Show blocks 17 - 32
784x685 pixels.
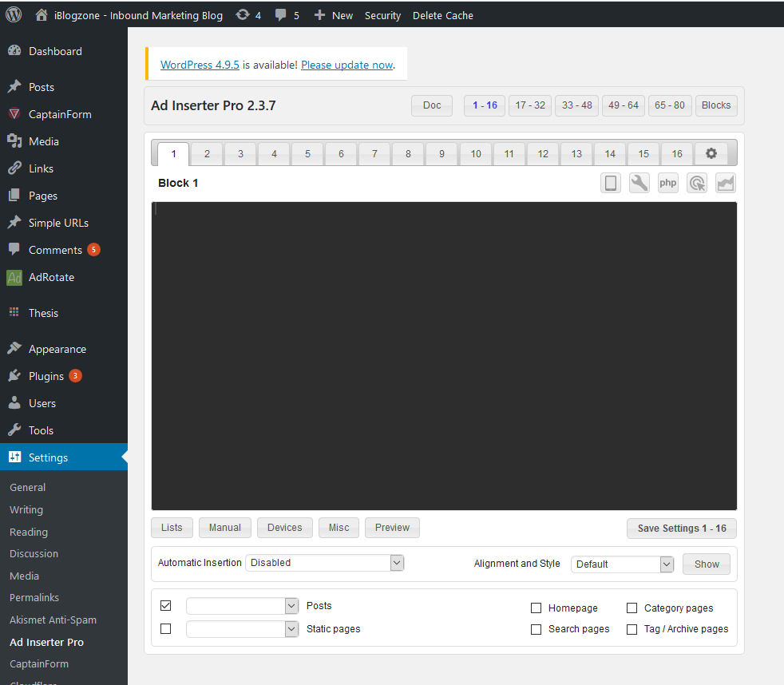coord(530,105)
